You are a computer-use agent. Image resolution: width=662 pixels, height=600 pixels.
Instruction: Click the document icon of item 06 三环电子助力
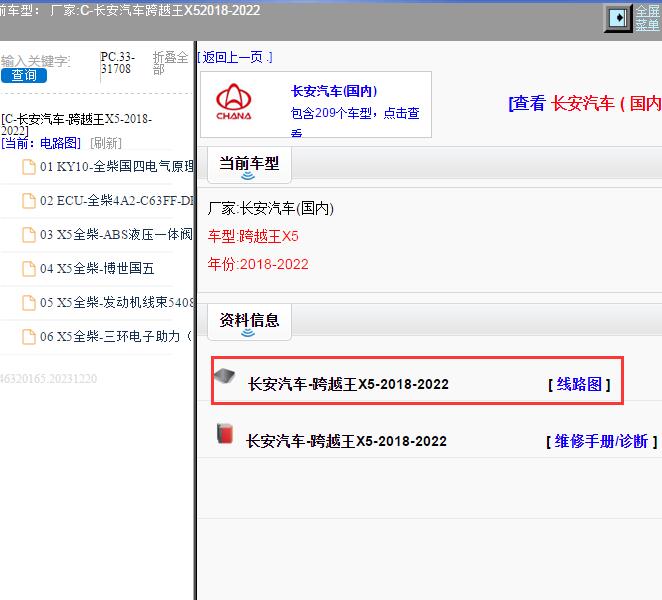point(29,337)
